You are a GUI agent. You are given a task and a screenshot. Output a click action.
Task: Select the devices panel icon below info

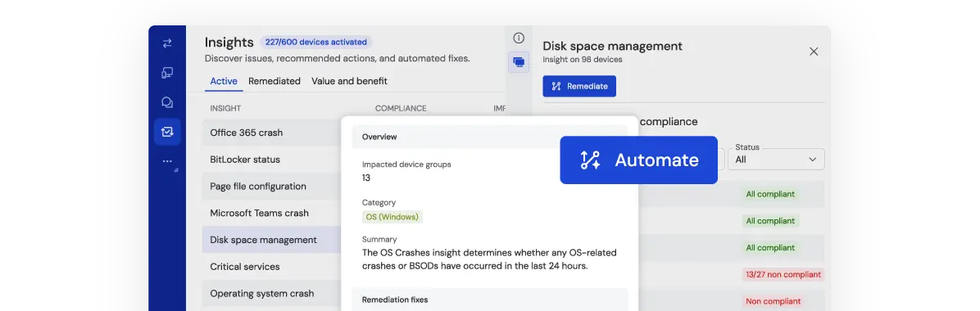pyautogui.click(x=519, y=62)
